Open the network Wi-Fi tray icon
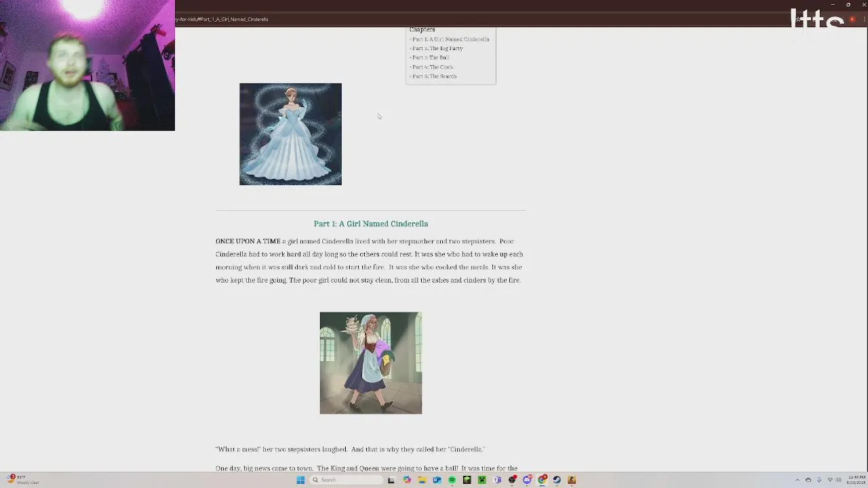Screen dimensions: 868x488 [x=830, y=480]
